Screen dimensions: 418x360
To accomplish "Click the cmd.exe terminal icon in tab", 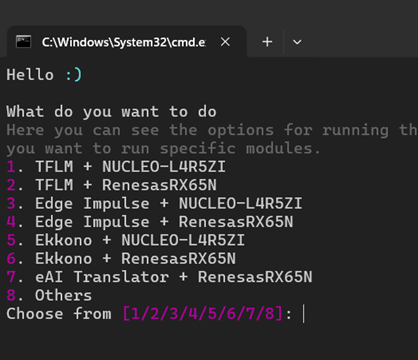I will [x=23, y=42].
